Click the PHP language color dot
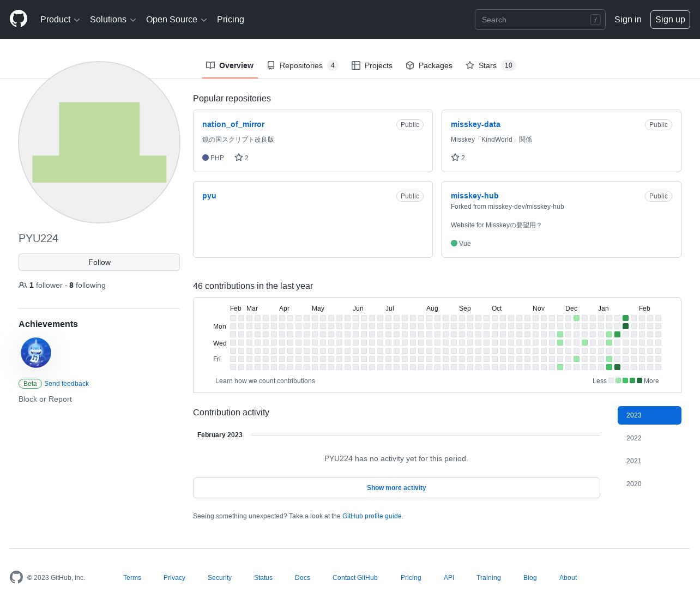The image size is (700, 611). click(206, 158)
